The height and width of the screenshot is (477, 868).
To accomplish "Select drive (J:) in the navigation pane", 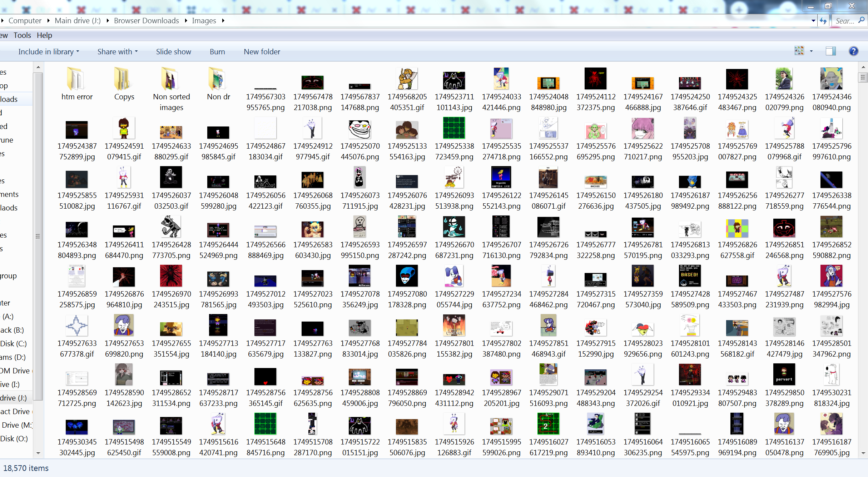I will [14, 398].
